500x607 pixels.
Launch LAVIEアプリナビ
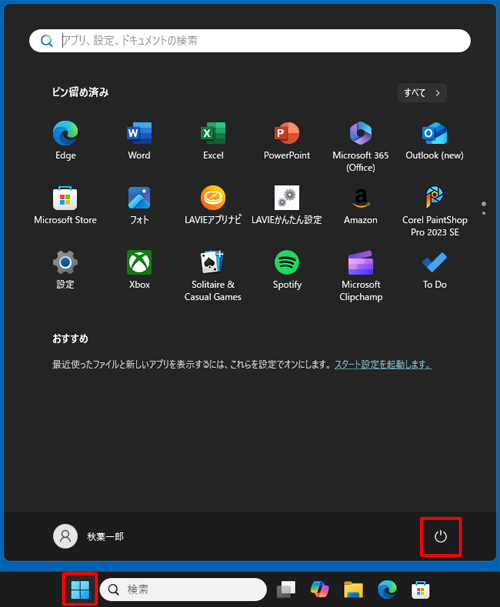click(x=213, y=205)
